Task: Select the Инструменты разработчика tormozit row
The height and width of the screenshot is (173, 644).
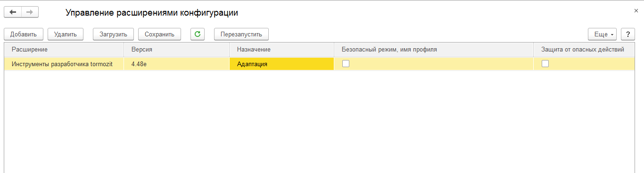Action: point(320,64)
